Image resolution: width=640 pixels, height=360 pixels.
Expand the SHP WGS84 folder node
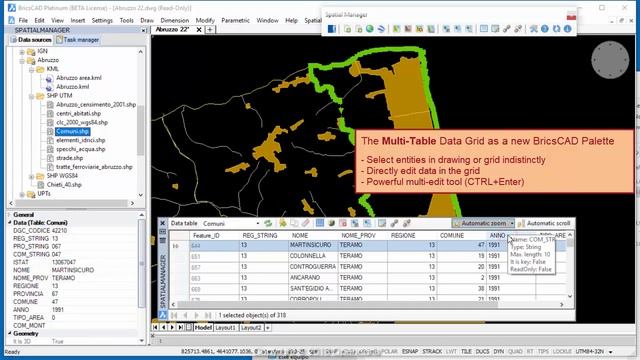31,176
